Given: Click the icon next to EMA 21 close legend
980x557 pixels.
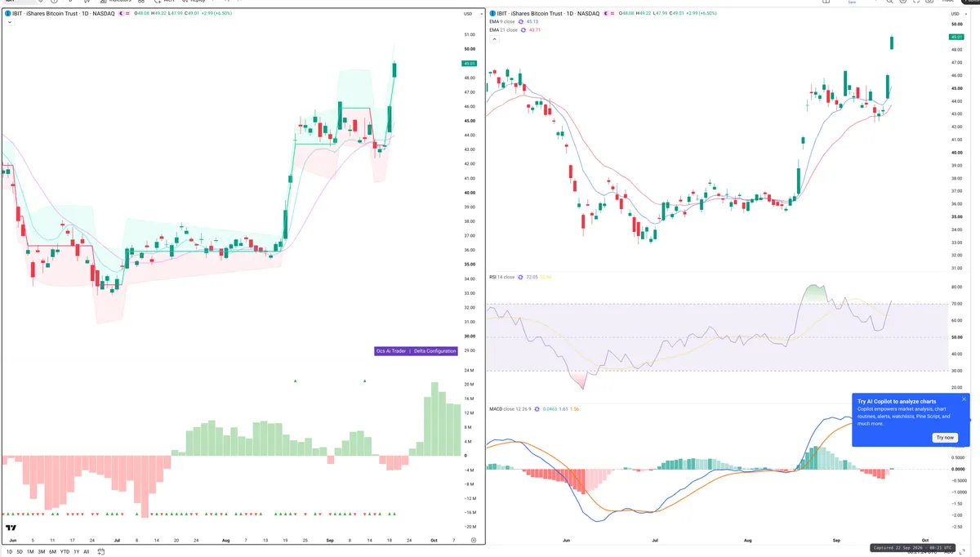Looking at the screenshot, I should pos(523,30).
